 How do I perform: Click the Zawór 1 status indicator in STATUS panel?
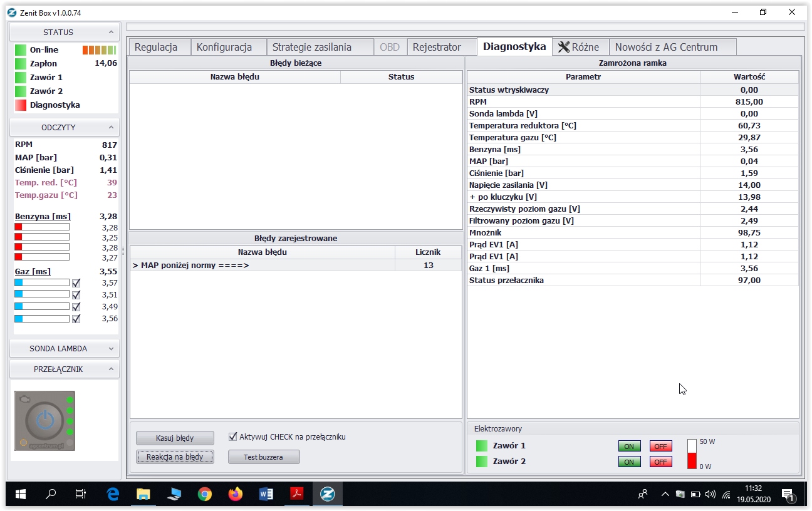pyautogui.click(x=21, y=77)
